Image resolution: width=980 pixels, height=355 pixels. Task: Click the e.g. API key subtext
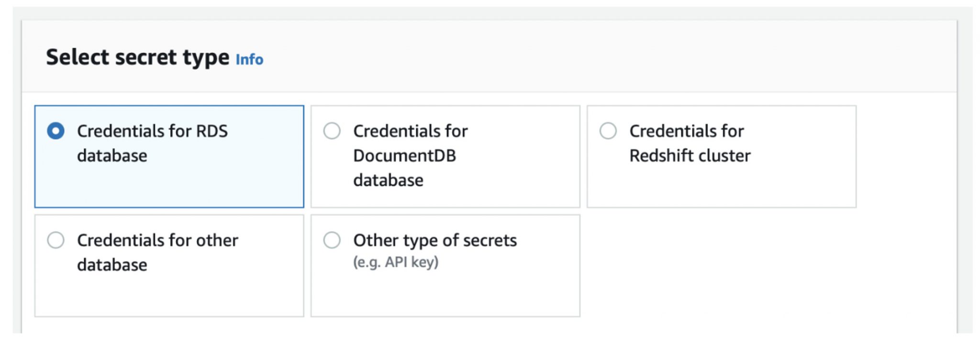click(397, 261)
